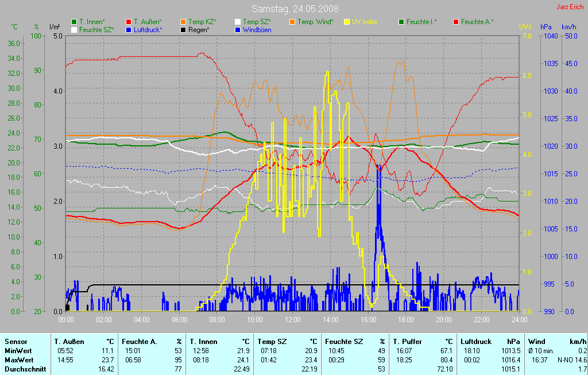This screenshot has height=375, width=588.
Task: Select the Temp KZ* legend label
Action: (x=203, y=22)
